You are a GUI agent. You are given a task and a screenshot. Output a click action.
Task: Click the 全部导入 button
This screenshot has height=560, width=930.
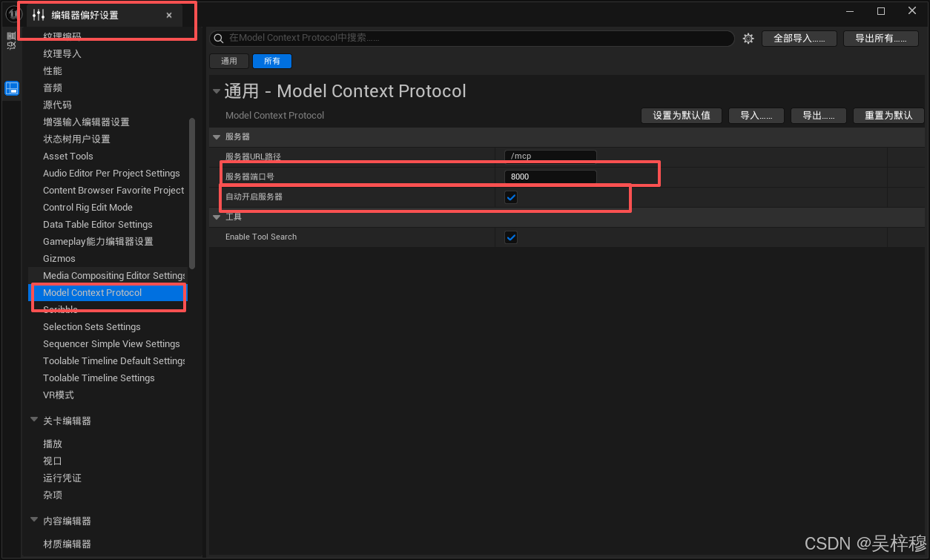(x=799, y=39)
